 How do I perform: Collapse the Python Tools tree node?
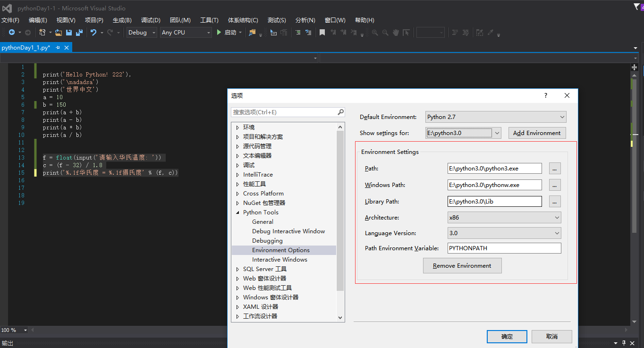[x=238, y=212]
